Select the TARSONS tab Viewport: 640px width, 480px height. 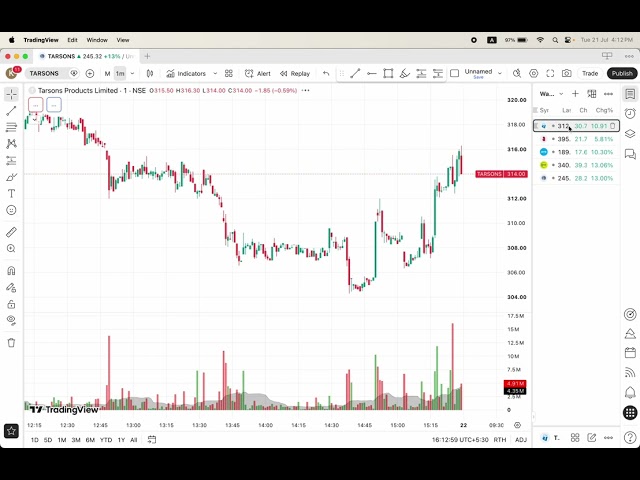pyautogui.click(x=87, y=56)
